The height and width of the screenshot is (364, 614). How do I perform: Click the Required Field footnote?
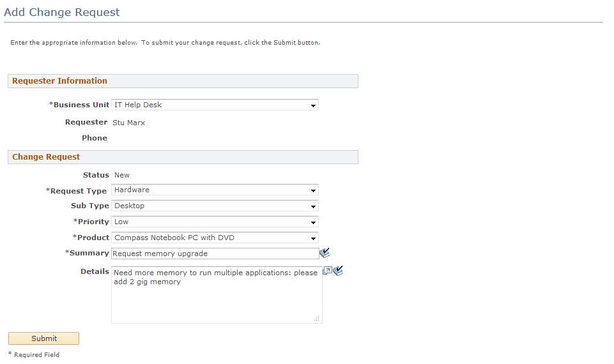pyautogui.click(x=34, y=354)
